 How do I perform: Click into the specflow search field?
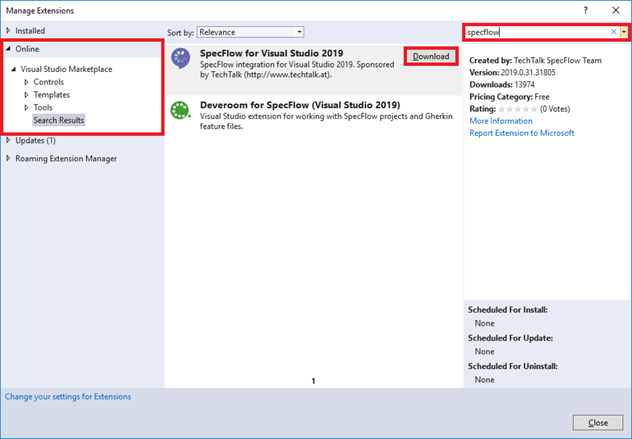tap(537, 32)
